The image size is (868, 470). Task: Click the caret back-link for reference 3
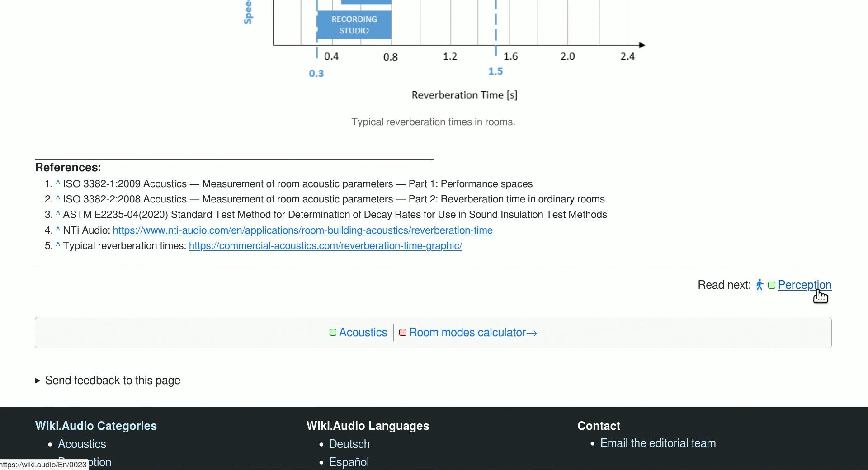[x=58, y=214]
